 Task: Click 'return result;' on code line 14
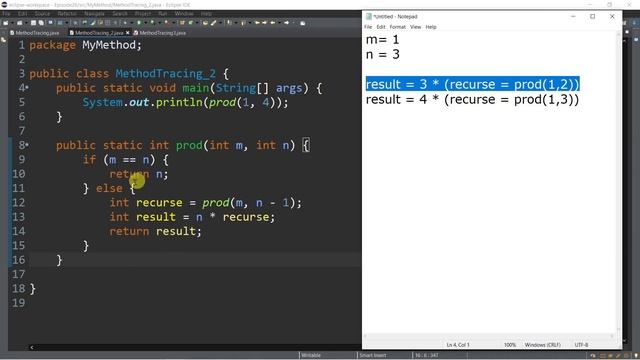click(156, 231)
